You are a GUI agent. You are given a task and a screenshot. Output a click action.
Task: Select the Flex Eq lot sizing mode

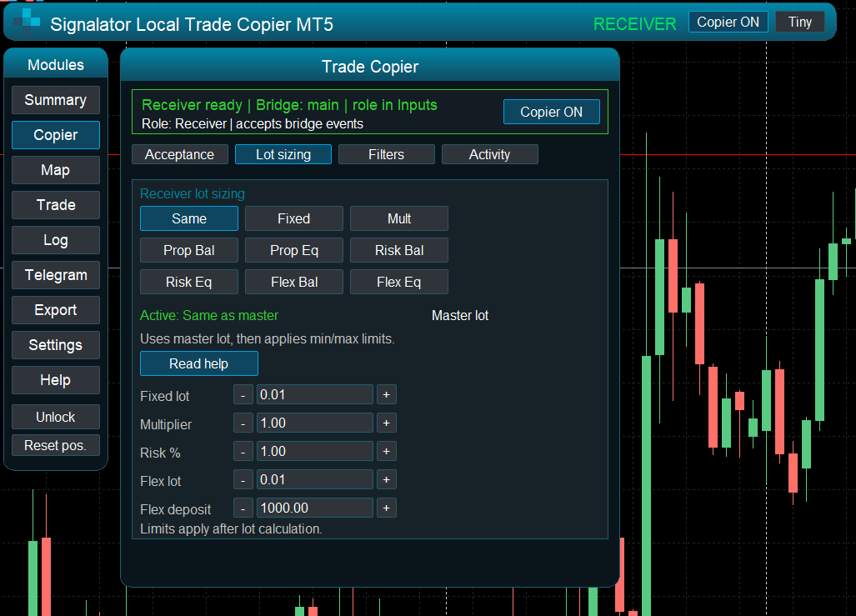click(399, 282)
